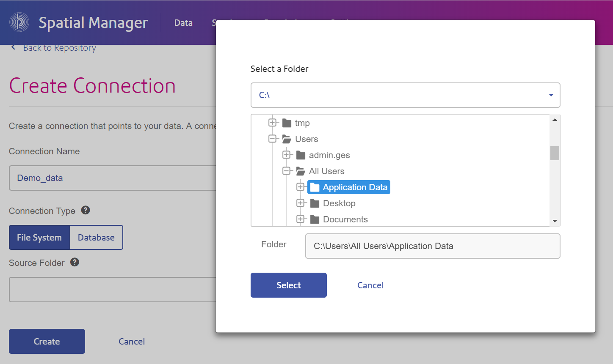
Task: Open the Source Folder help tooltip icon
Action: [75, 263]
